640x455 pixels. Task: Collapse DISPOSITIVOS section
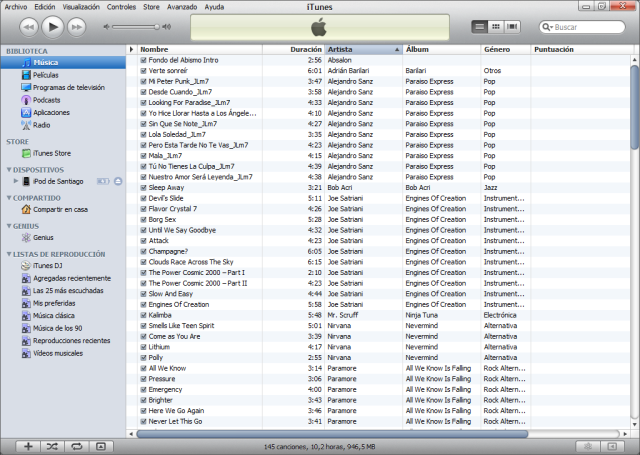[9, 169]
